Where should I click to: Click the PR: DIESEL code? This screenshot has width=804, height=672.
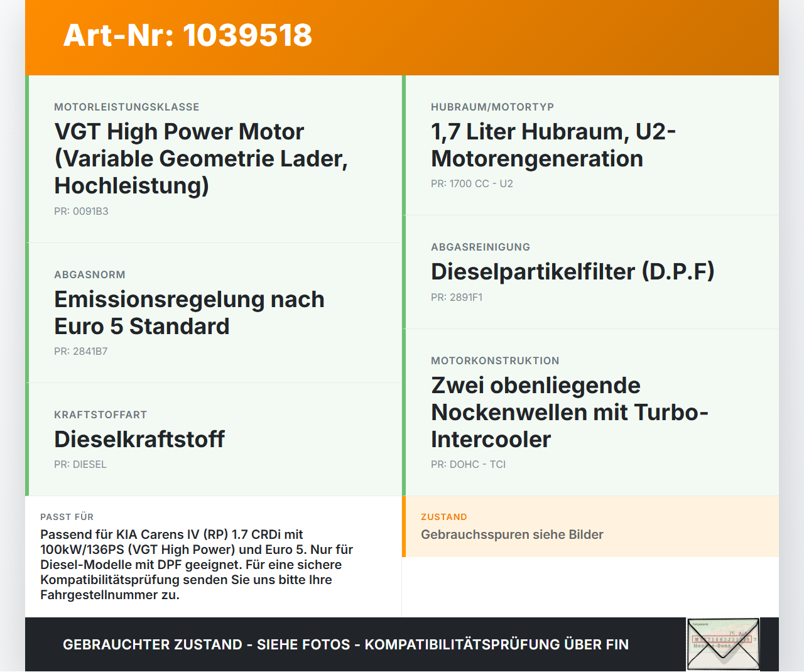80,464
